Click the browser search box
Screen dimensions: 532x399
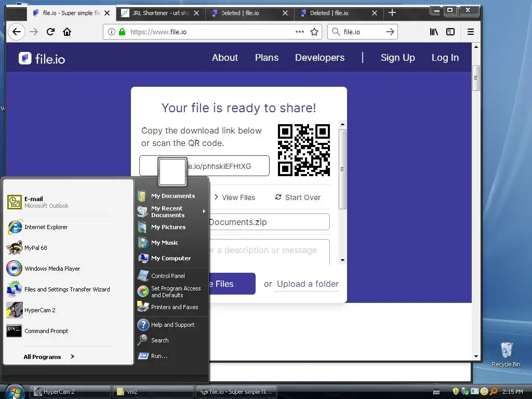click(363, 32)
